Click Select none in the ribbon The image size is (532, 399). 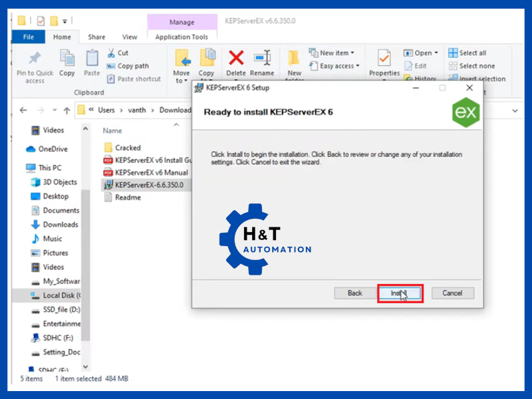point(476,66)
